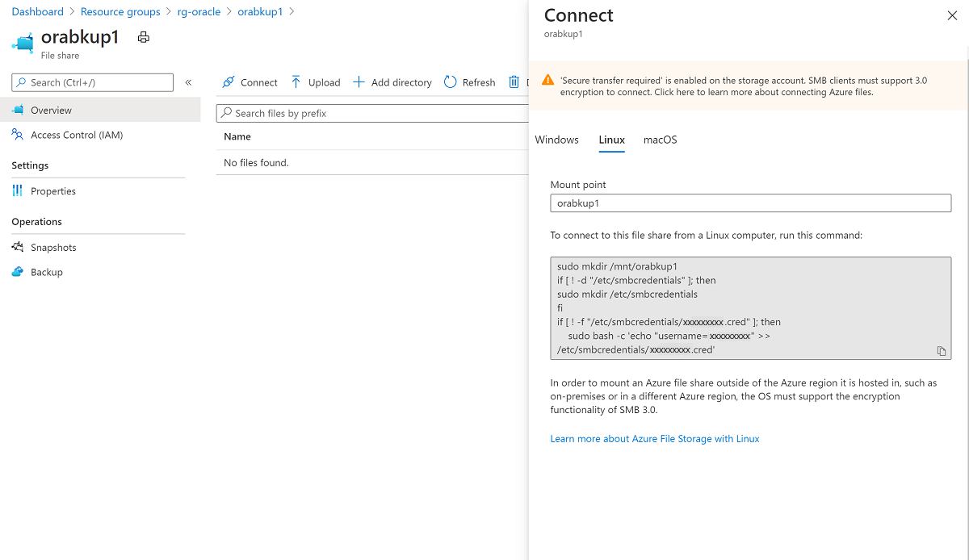Click Add directory in the toolbar
This screenshot has height=560, width=969.
click(x=392, y=82)
